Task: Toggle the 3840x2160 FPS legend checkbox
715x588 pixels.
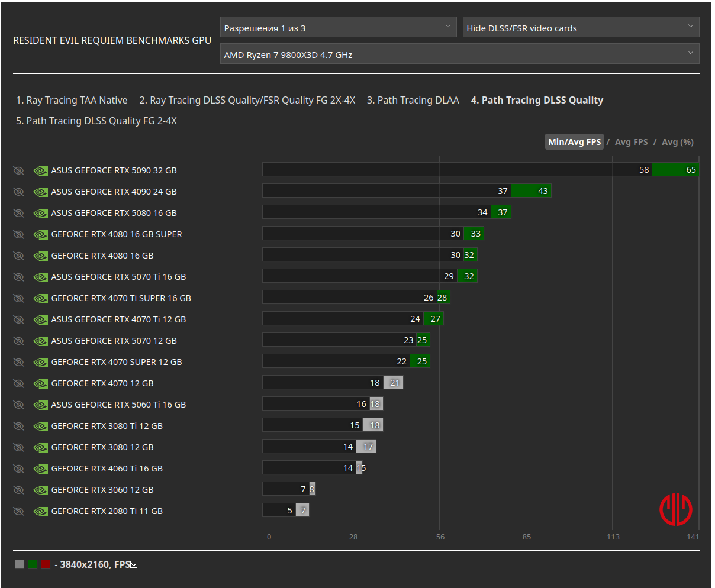Action: tap(134, 565)
